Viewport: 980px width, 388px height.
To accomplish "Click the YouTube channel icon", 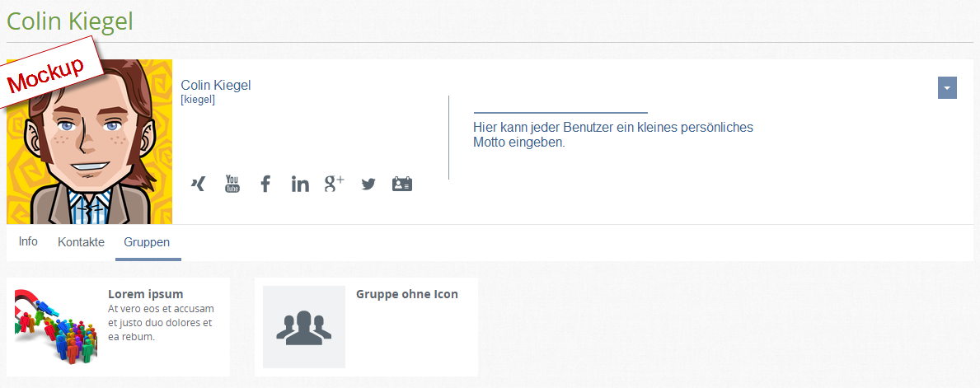I will (232, 184).
